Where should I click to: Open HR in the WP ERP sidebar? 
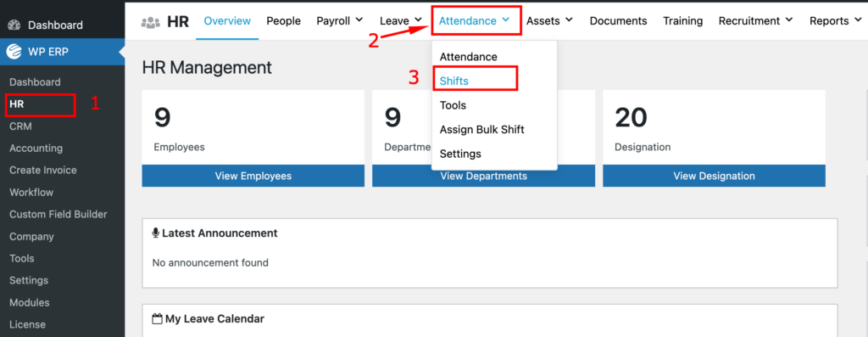[x=17, y=104]
